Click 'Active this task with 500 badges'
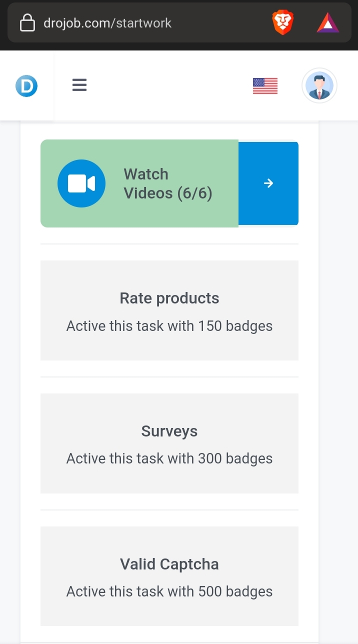358x644 pixels. tap(169, 592)
